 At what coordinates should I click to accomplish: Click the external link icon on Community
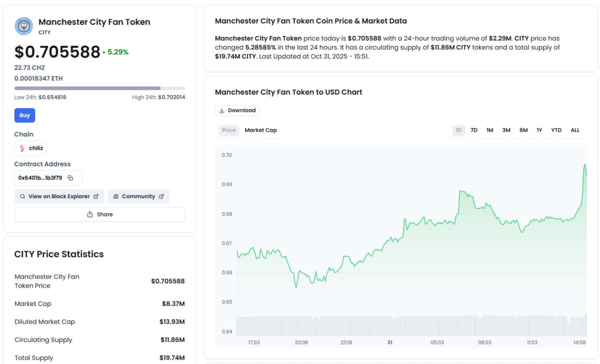(x=161, y=196)
